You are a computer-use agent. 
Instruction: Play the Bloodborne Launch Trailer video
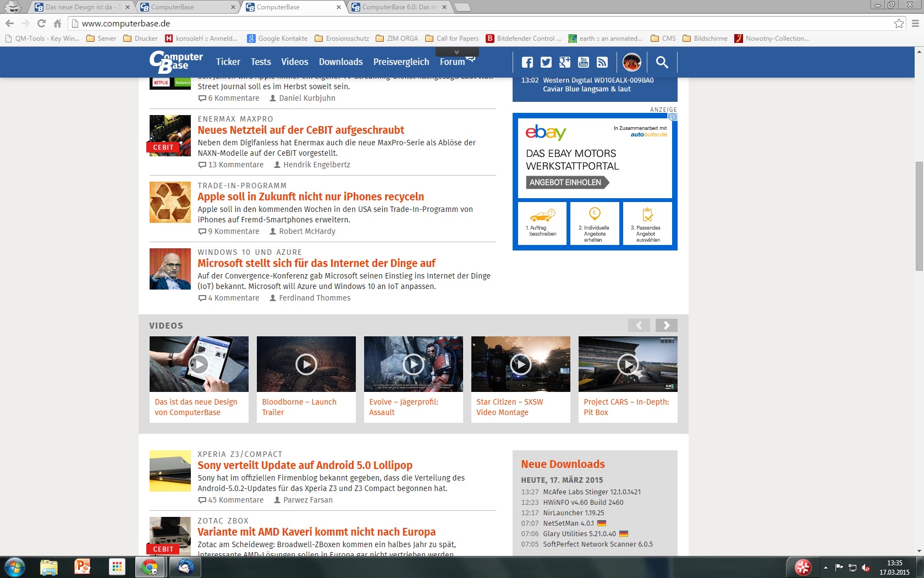(x=306, y=364)
